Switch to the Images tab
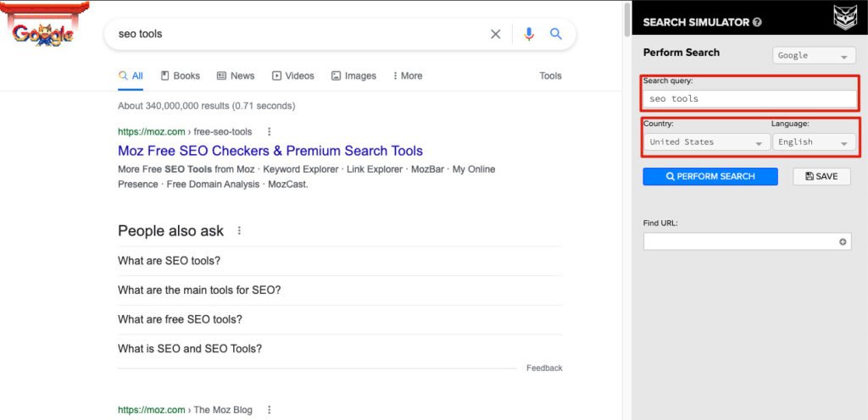Screen dimensions: 868x420 [x=353, y=75]
